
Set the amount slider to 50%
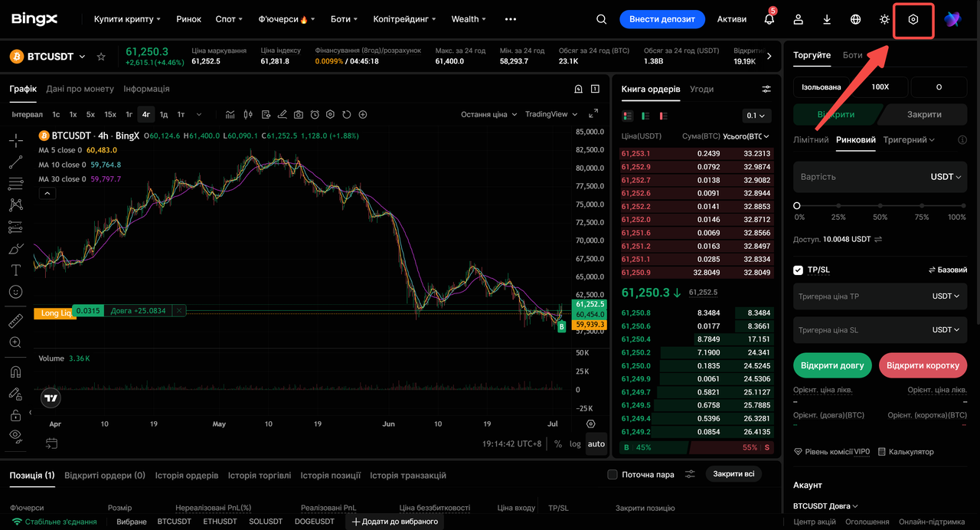880,206
